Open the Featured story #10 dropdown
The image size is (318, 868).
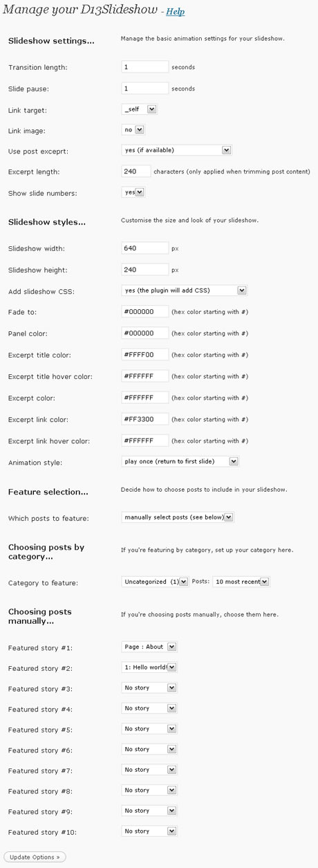point(149,831)
